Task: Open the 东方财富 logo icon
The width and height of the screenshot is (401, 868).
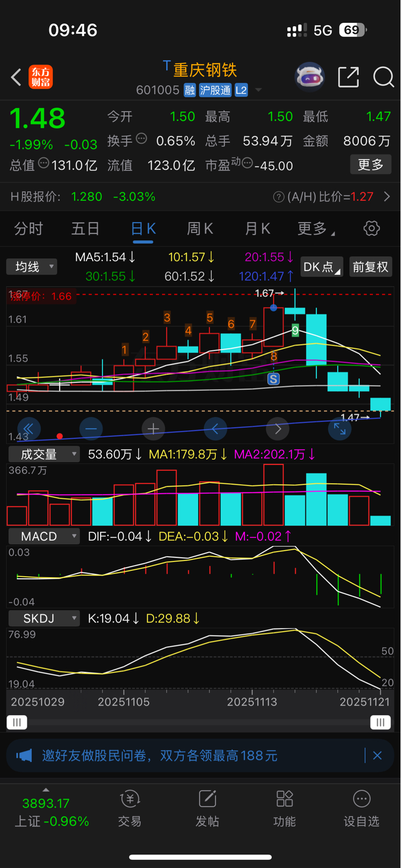Action: [41, 77]
